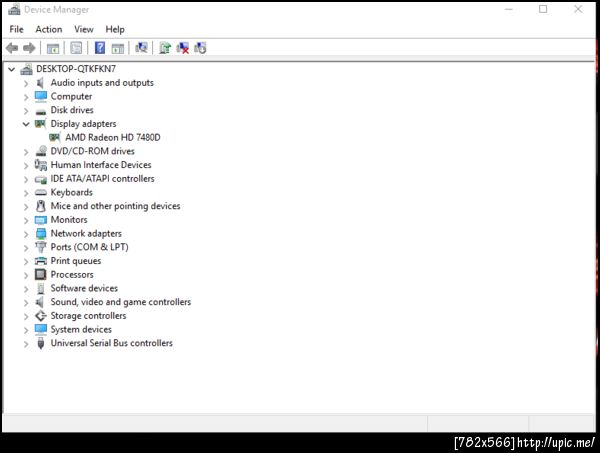Click the Display adapters card icon
The image size is (600, 453).
coord(41,124)
